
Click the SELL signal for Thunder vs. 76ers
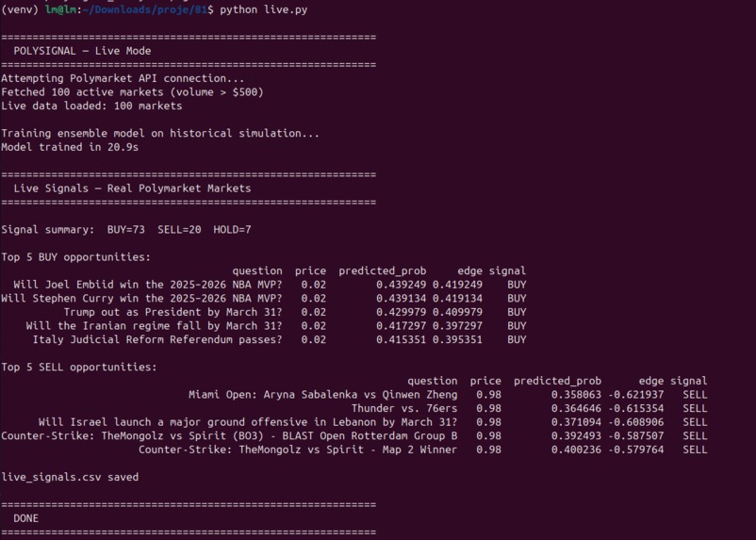click(695, 408)
